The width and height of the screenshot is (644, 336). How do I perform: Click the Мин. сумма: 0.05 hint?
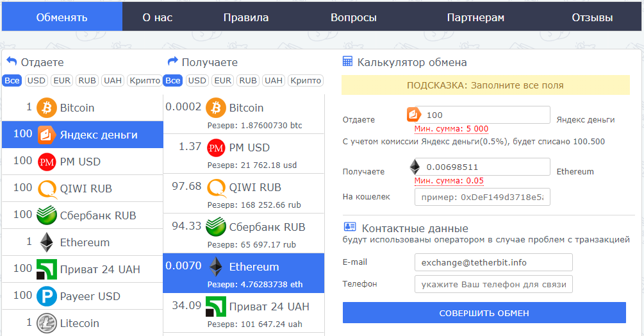click(449, 181)
